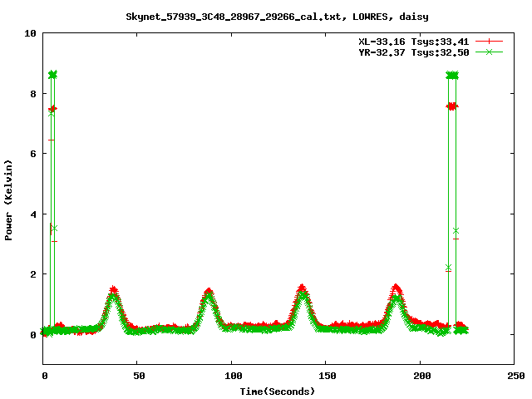Click the legend entry XL-33.16 Tsys:33.41

point(414,42)
